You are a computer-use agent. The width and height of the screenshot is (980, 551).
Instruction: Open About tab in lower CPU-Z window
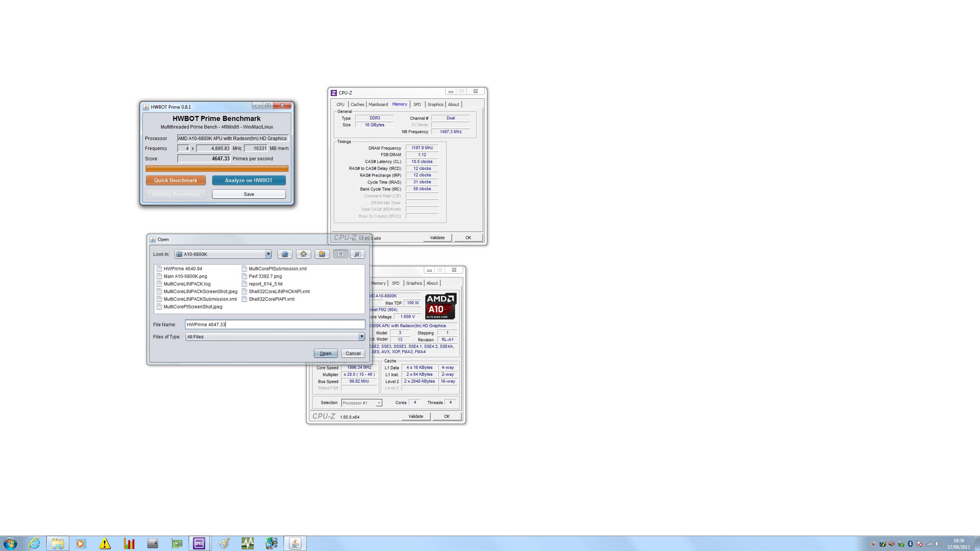tap(432, 283)
